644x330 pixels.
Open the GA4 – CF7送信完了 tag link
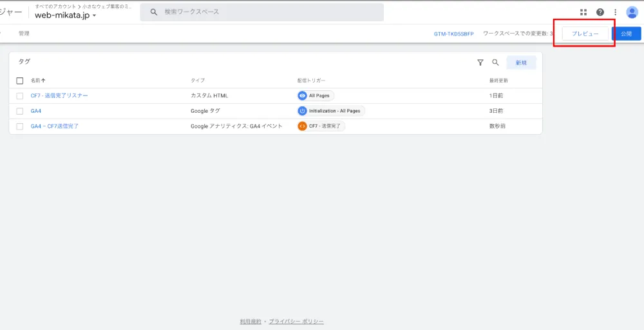[55, 126]
